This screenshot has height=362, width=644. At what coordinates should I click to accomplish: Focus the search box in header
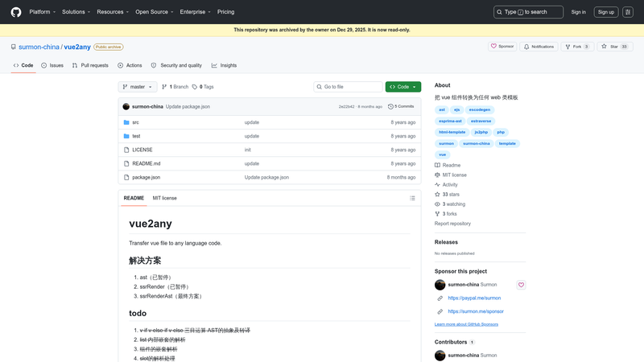(528, 12)
